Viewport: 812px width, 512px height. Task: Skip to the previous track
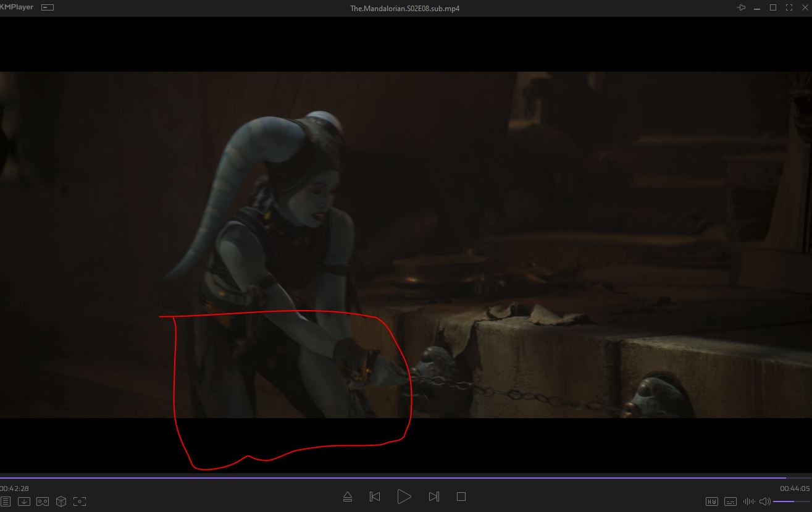click(x=375, y=497)
